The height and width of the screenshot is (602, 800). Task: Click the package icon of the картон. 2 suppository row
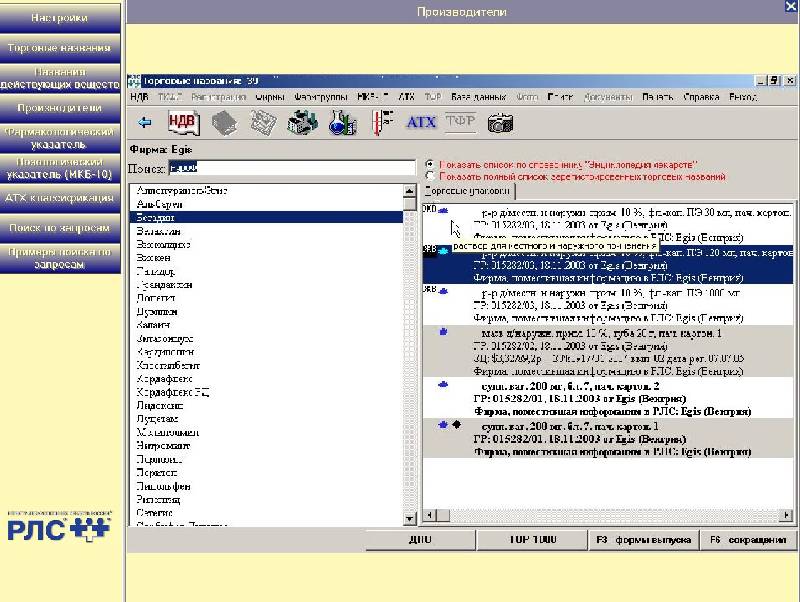pos(443,385)
